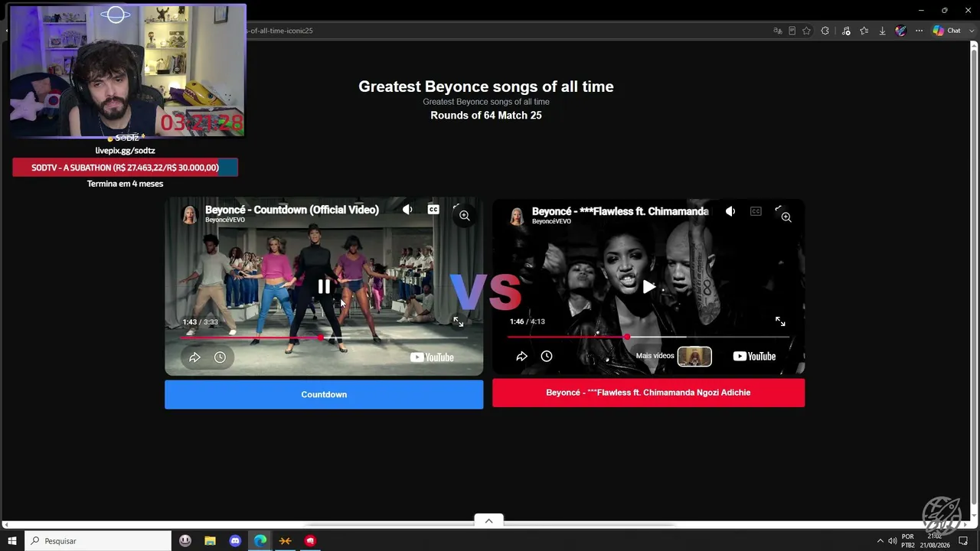
Task: Add Flawless video to Watch Later
Action: click(547, 356)
